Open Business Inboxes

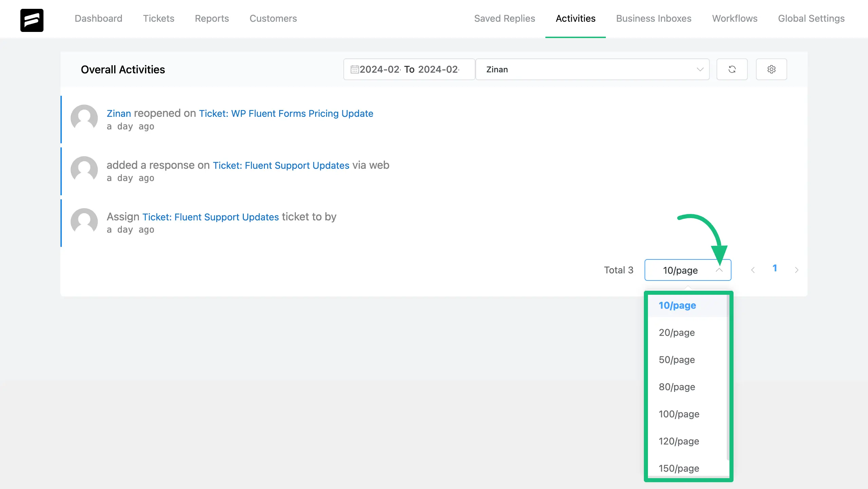pyautogui.click(x=654, y=18)
